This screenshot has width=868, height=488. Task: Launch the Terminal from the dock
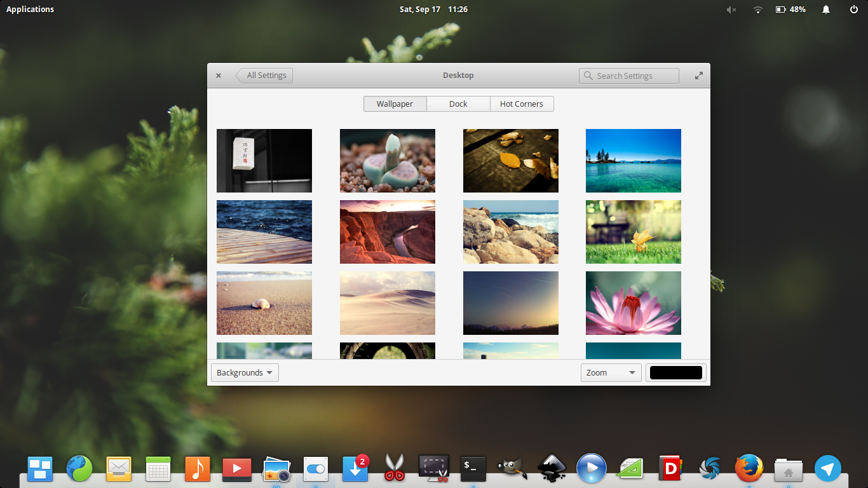473,468
